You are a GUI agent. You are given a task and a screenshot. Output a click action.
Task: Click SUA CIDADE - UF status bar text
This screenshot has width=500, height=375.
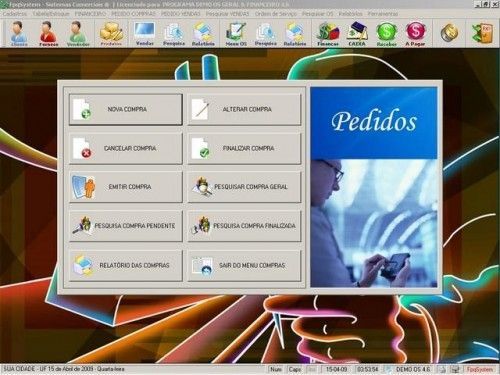pos(63,369)
